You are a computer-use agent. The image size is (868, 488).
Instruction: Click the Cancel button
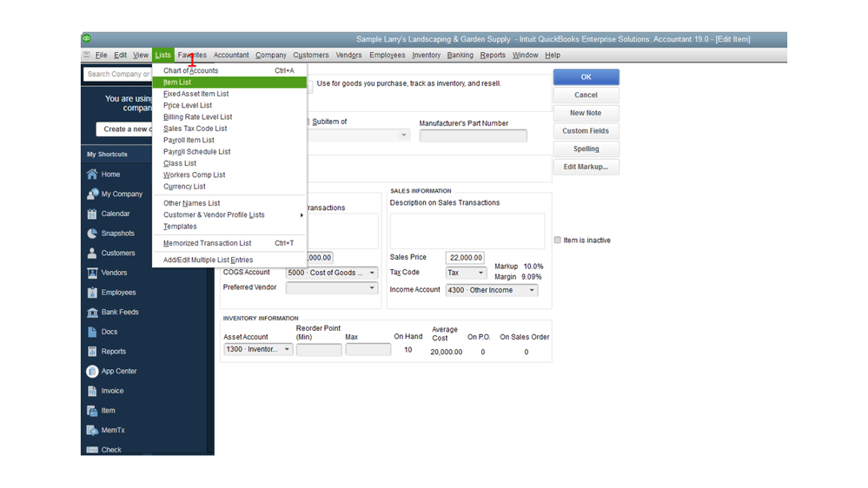point(586,96)
